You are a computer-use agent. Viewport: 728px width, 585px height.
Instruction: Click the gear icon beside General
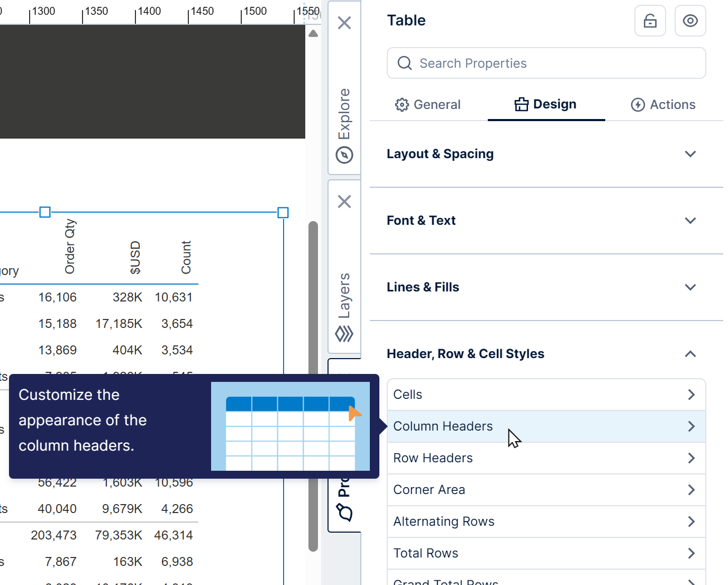(402, 104)
